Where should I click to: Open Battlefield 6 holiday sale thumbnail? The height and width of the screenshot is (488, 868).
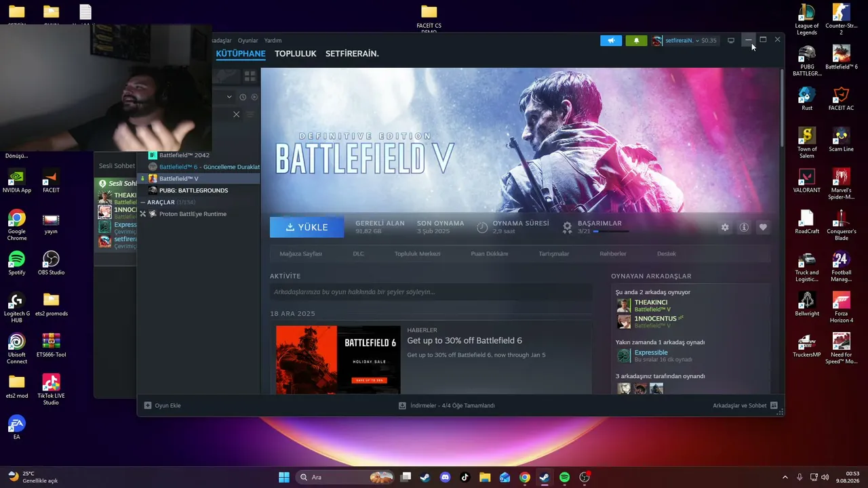pyautogui.click(x=338, y=359)
